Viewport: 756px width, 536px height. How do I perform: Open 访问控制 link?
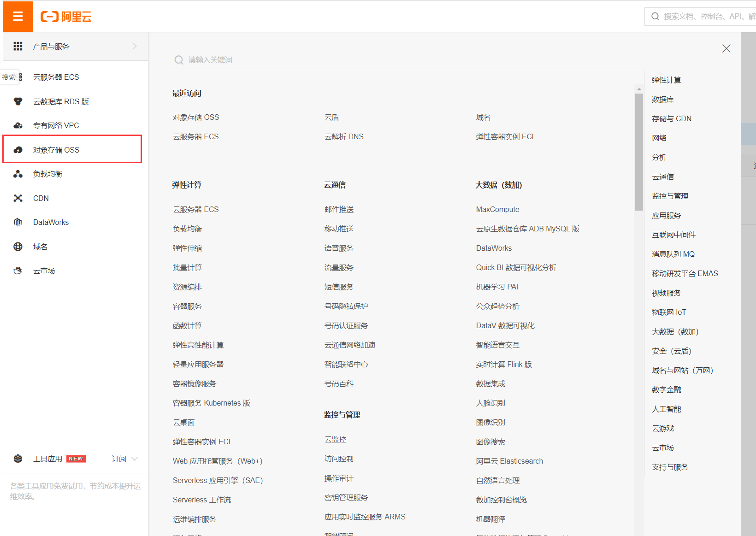pos(339,459)
